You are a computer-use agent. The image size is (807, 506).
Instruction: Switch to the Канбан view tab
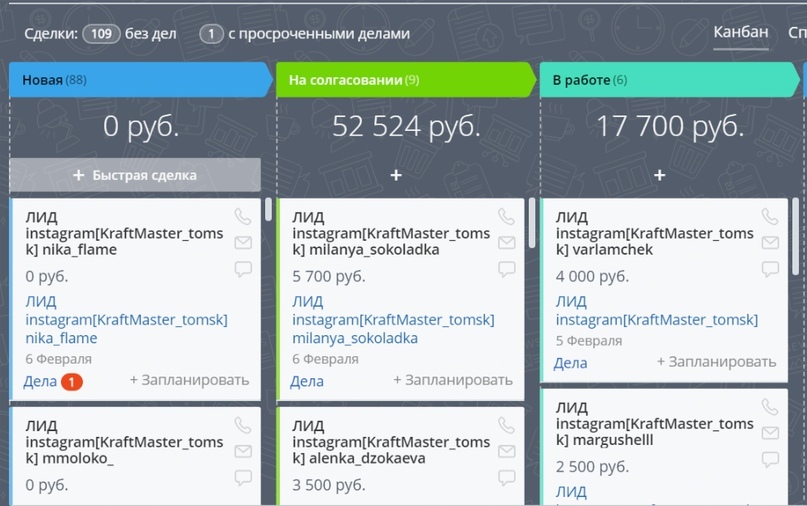click(x=741, y=32)
